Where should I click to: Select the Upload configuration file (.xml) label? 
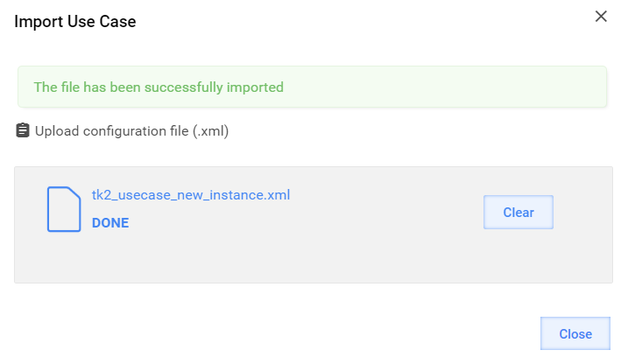coord(132,131)
